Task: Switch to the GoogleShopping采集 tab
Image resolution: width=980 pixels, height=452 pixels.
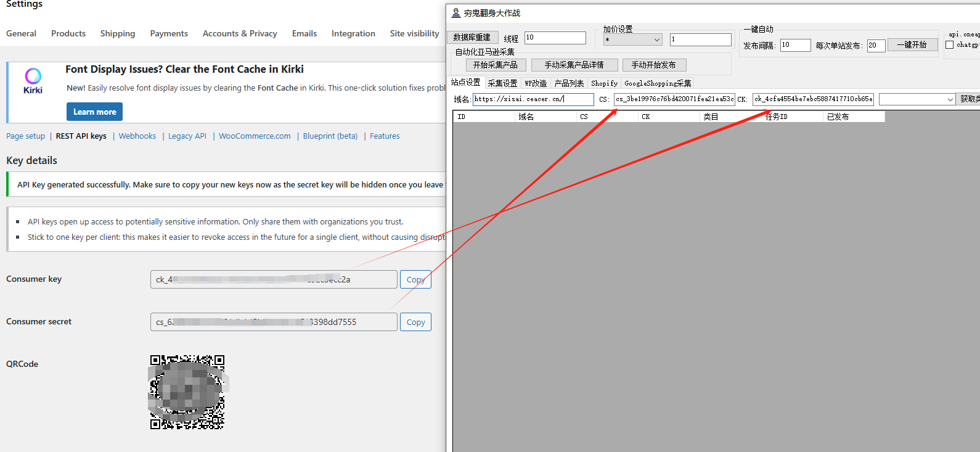Action: click(658, 83)
